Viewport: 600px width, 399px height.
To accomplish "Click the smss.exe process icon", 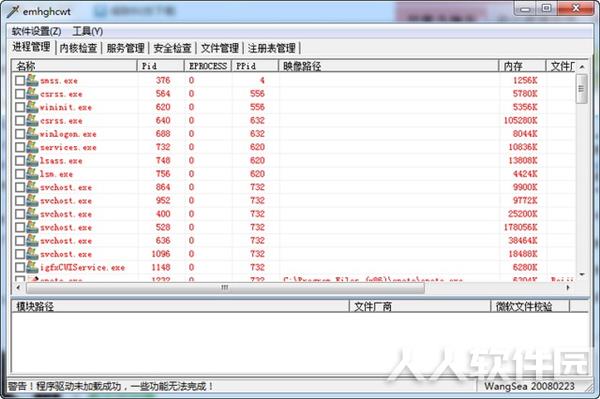I will coord(32,81).
